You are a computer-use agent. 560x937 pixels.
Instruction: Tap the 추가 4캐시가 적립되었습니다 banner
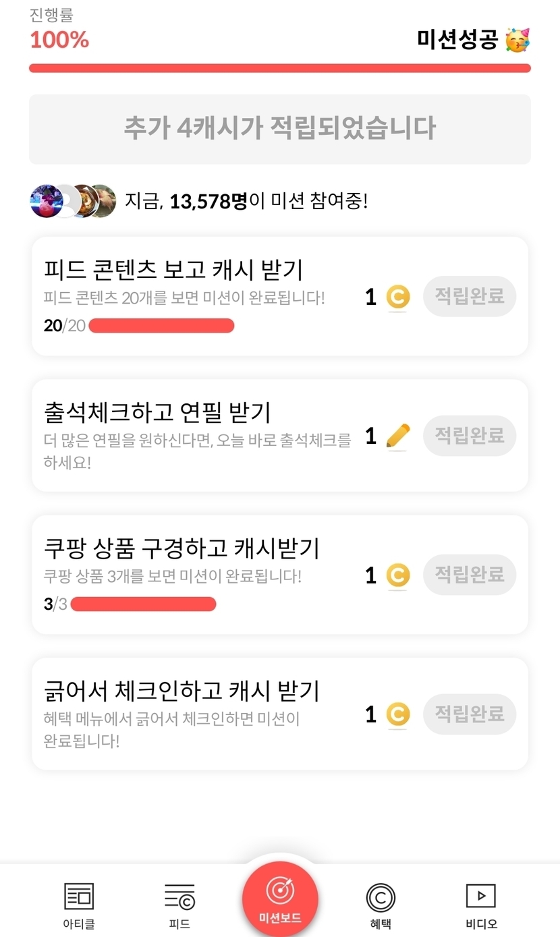[280, 129]
